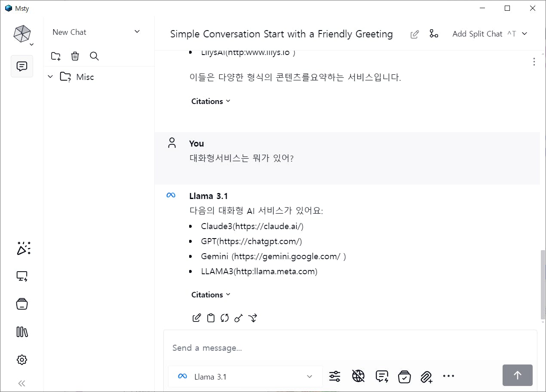Open the model settings sliders icon

(334, 377)
